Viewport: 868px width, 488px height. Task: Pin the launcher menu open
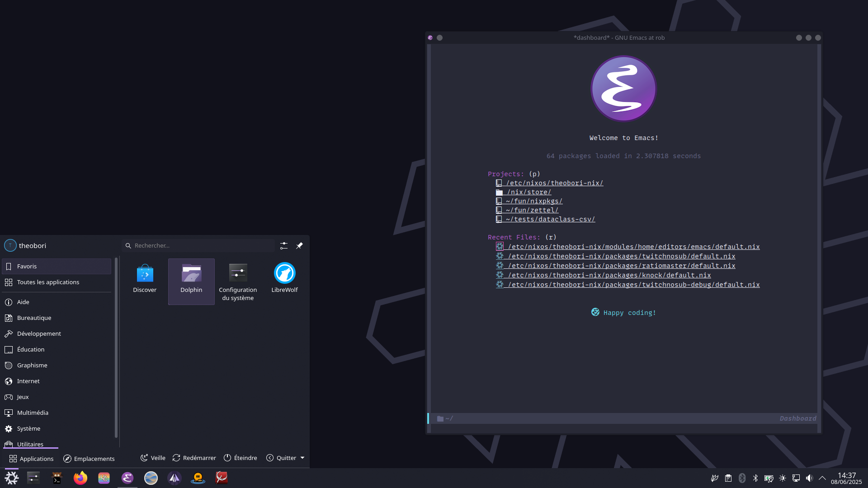point(299,245)
